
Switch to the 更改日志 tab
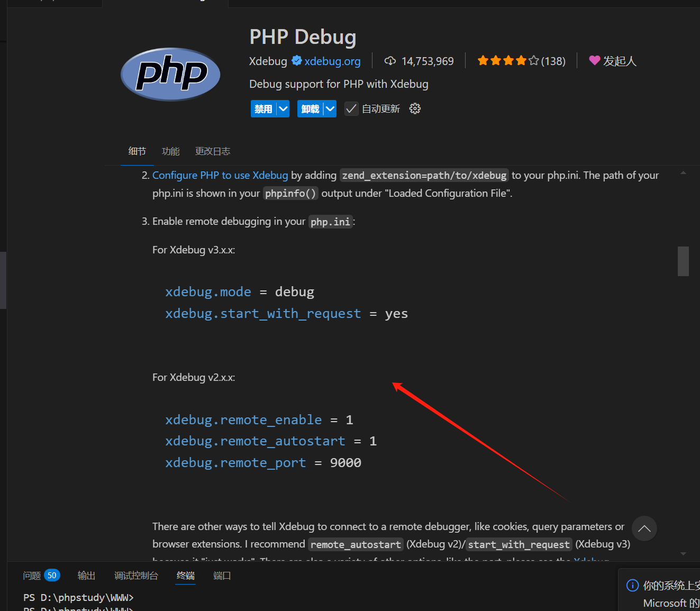tap(213, 151)
